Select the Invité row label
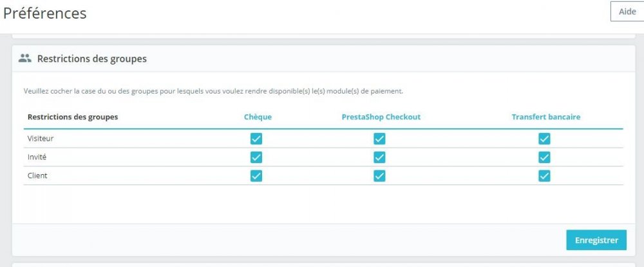Image resolution: width=644 pixels, height=267 pixels. coord(37,157)
